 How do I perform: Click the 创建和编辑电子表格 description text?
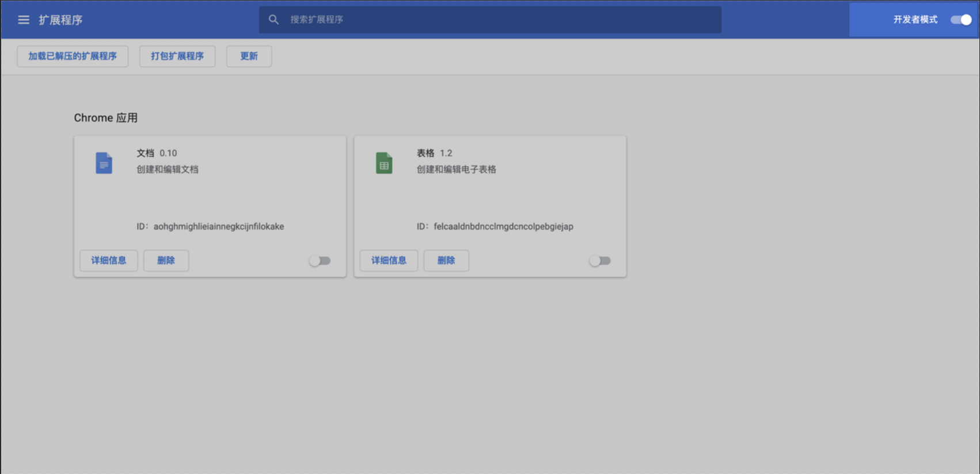click(456, 170)
